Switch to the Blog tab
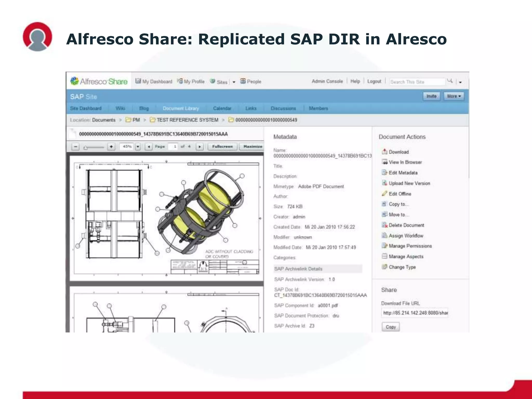The image size is (532, 399). pos(144,108)
